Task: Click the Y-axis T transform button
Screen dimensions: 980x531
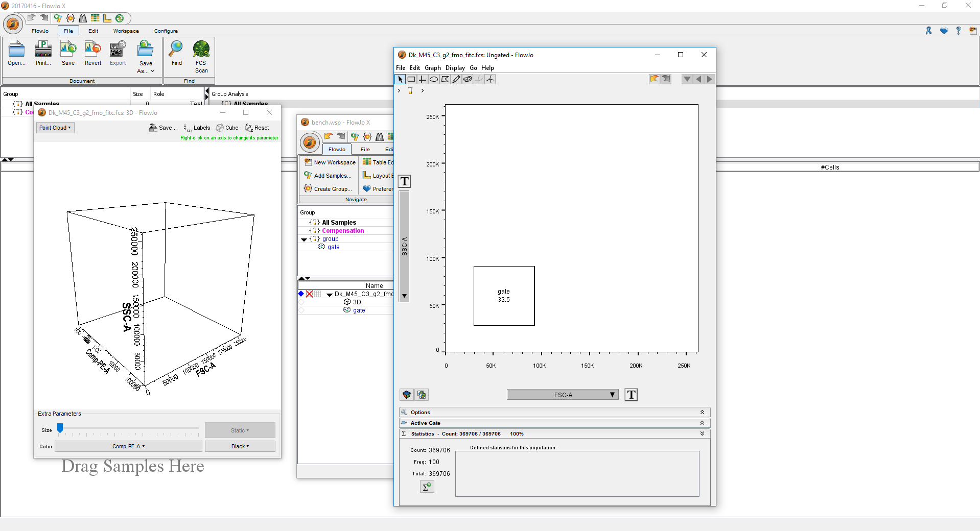Action: (x=405, y=181)
